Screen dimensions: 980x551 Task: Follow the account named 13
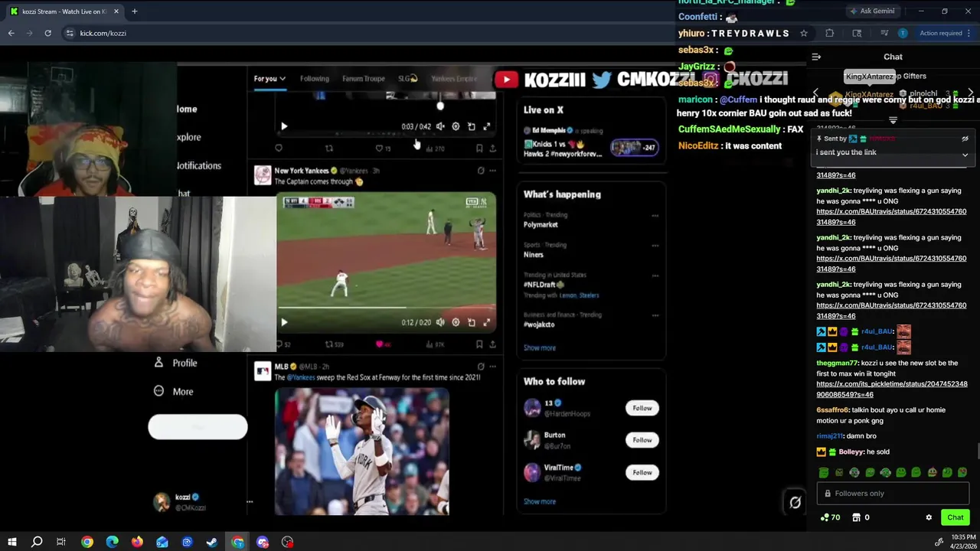pyautogui.click(x=642, y=408)
